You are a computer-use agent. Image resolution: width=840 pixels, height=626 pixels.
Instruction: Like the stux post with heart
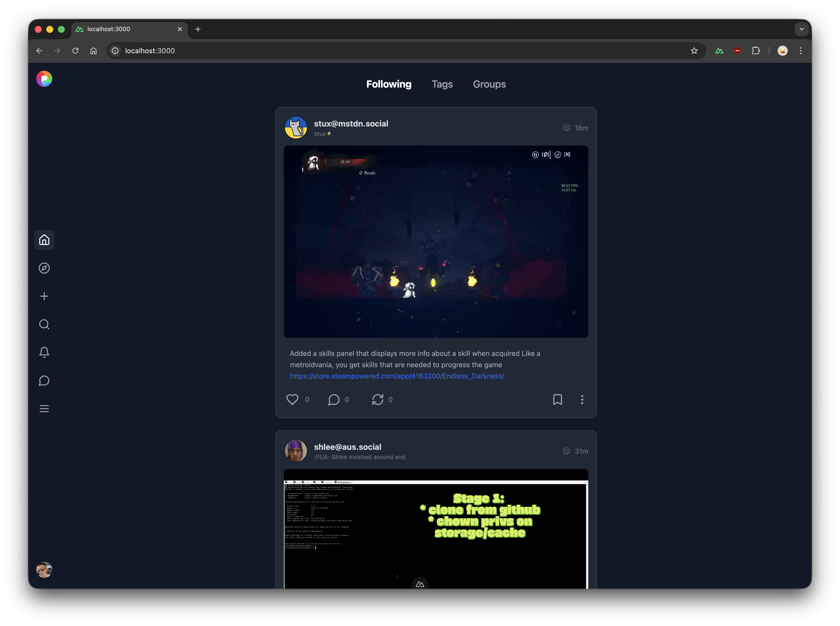pos(292,399)
